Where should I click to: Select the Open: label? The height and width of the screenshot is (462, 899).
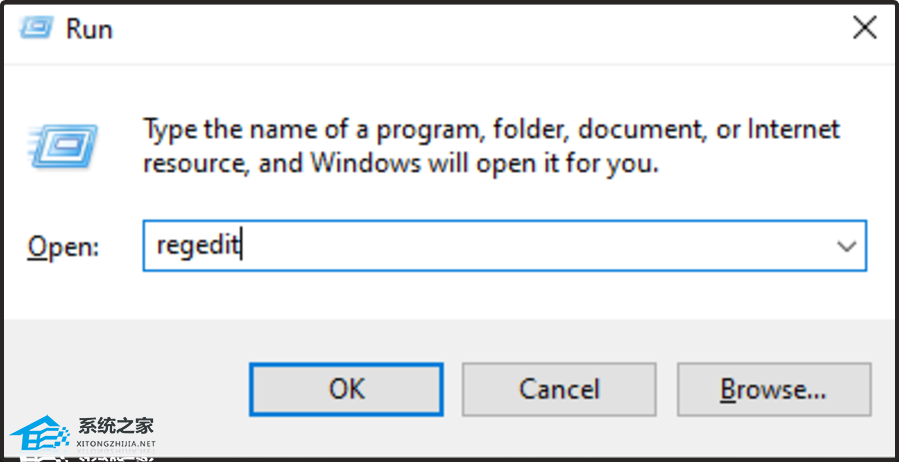pos(63,247)
